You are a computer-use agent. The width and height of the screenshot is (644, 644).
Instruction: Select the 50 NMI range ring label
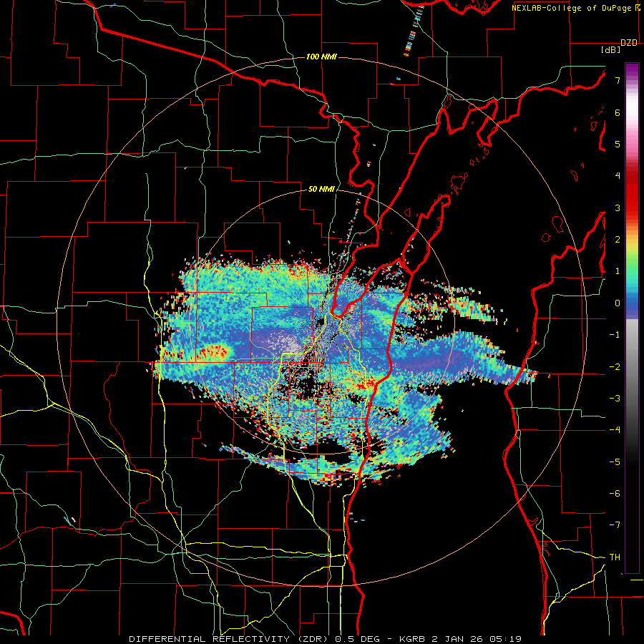pyautogui.click(x=321, y=190)
